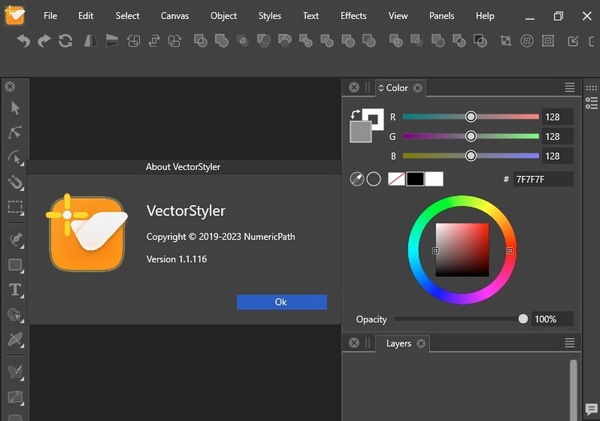Expand Color panel with up-down arrows
The image size is (600, 421).
click(381, 88)
